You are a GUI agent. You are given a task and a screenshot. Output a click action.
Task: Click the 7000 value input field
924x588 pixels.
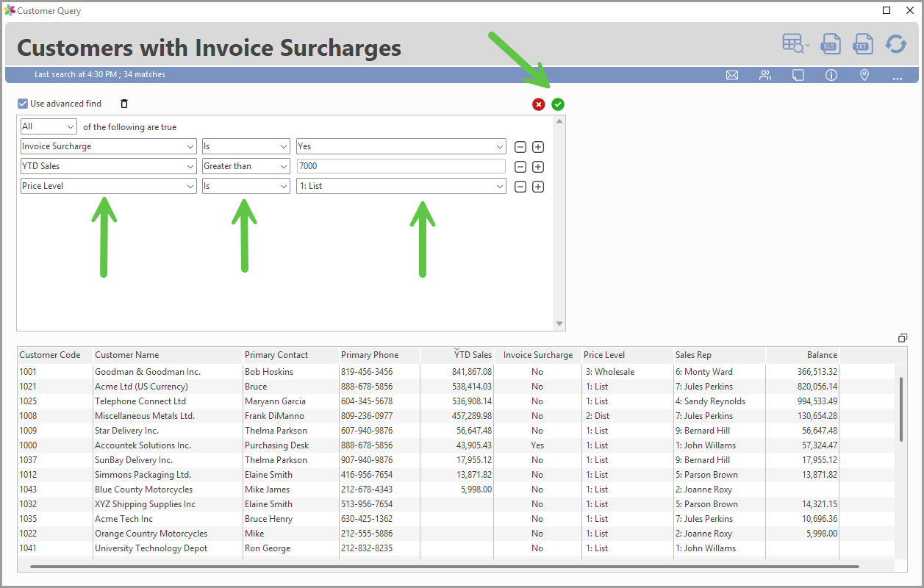coord(401,166)
